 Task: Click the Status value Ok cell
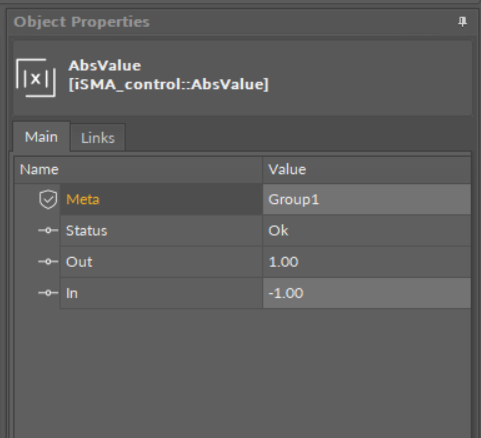coord(367,231)
